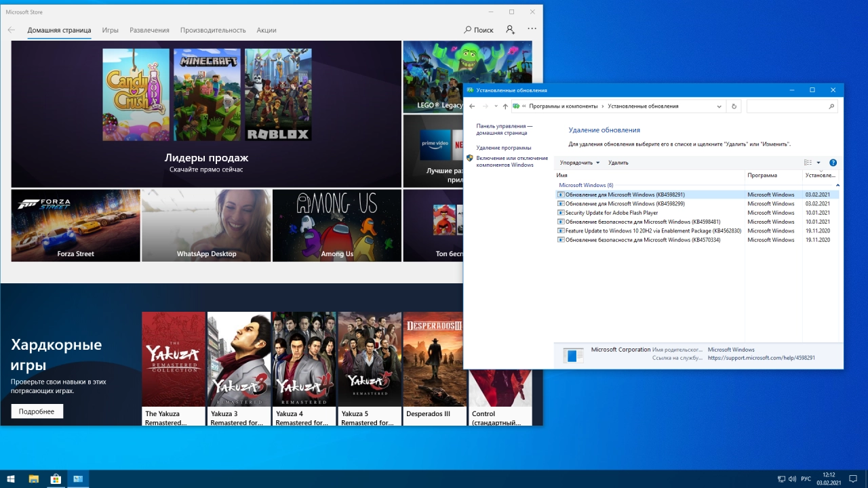Select security update KB4598481

point(696,222)
